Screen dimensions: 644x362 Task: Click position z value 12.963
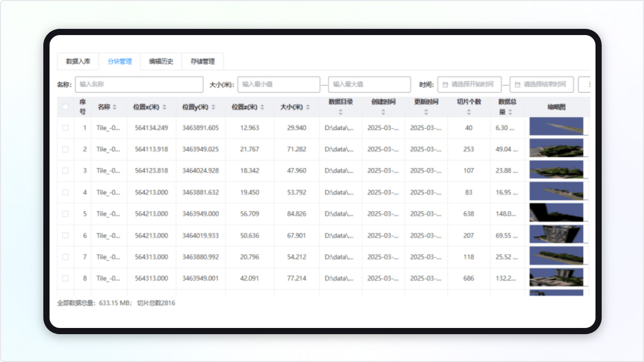(250, 128)
